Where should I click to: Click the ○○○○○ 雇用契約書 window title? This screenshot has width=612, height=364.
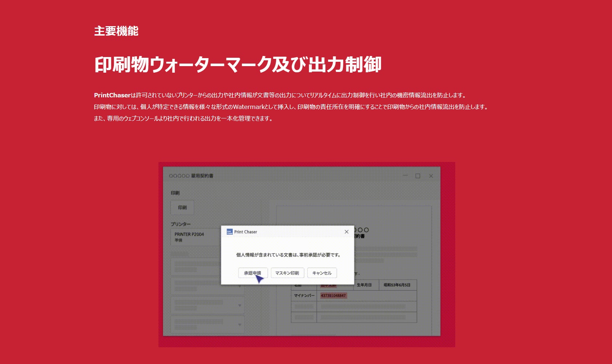pyautogui.click(x=191, y=176)
